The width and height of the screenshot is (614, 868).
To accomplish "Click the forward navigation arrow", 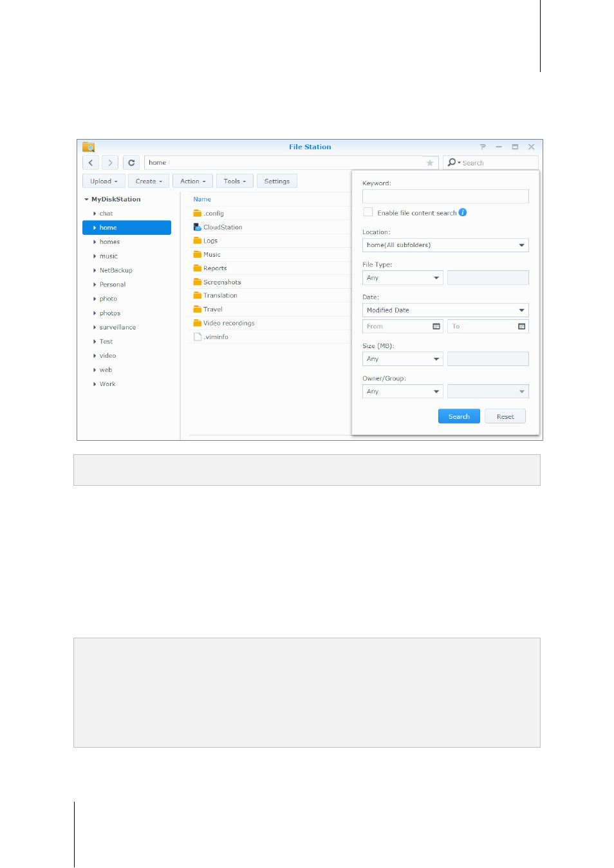I will [110, 163].
